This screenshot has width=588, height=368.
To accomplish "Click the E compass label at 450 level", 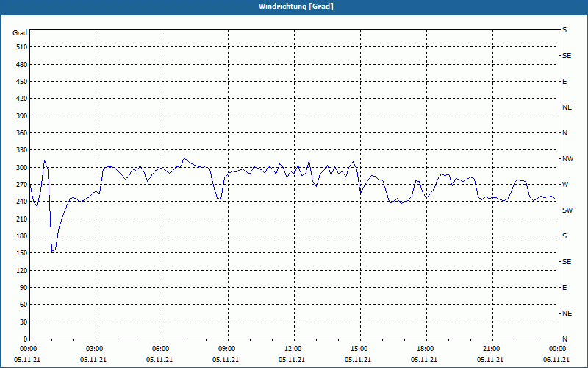I will pos(564,82).
